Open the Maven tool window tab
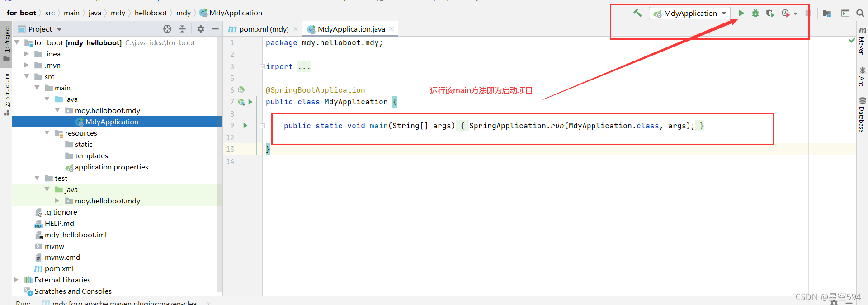Image resolution: width=868 pixels, height=305 pixels. [x=862, y=42]
